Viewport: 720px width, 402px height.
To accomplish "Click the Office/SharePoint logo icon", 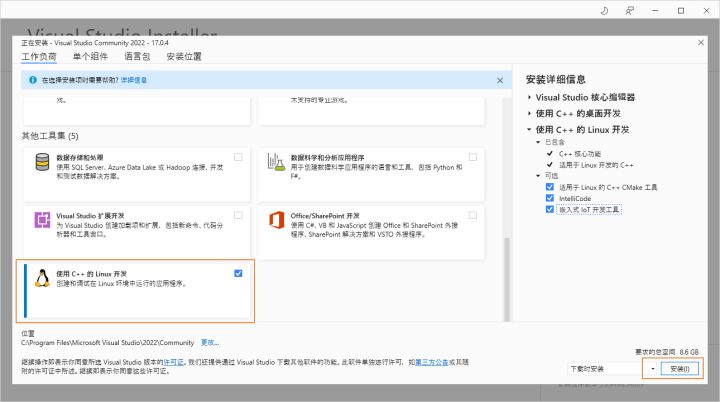I will [x=276, y=220].
